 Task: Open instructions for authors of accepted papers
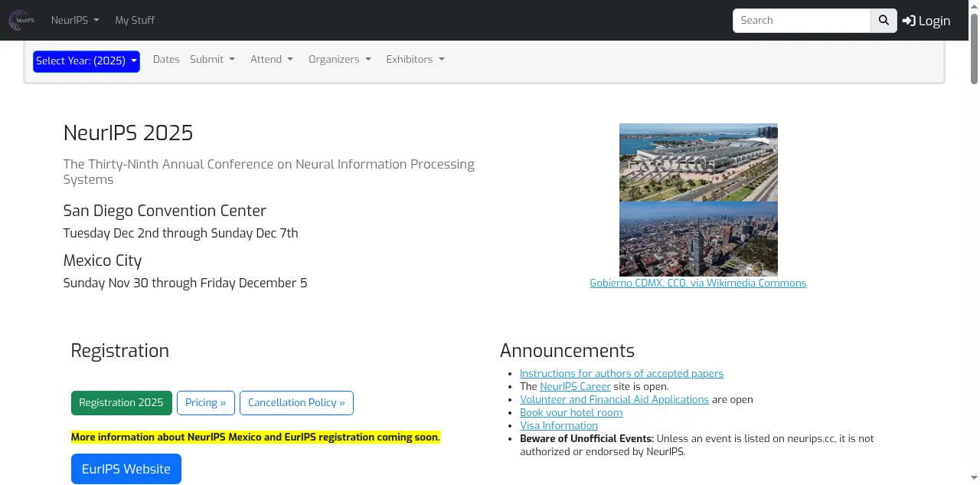tap(621, 374)
